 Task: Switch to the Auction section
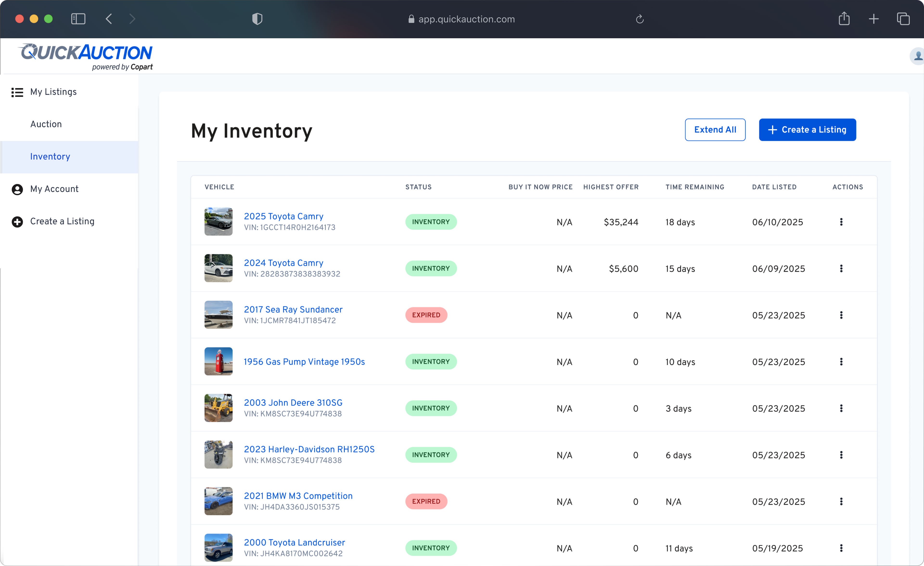click(x=46, y=124)
